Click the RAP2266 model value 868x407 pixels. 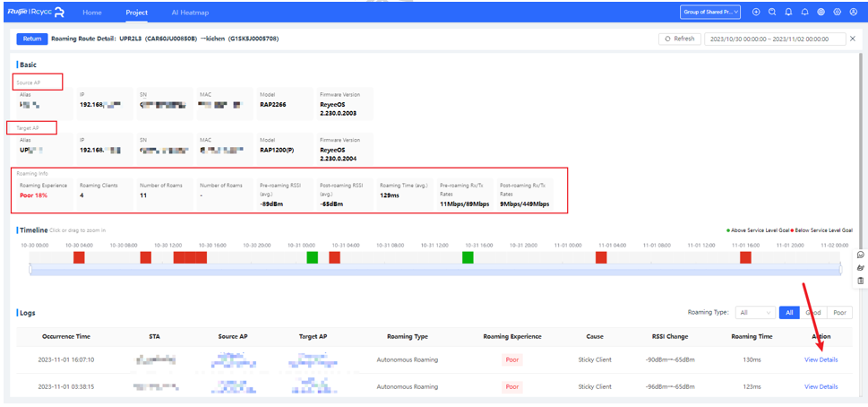pos(273,104)
